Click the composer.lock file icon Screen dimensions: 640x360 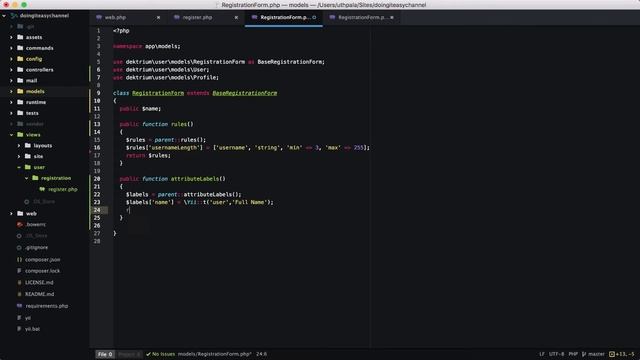click(19, 271)
